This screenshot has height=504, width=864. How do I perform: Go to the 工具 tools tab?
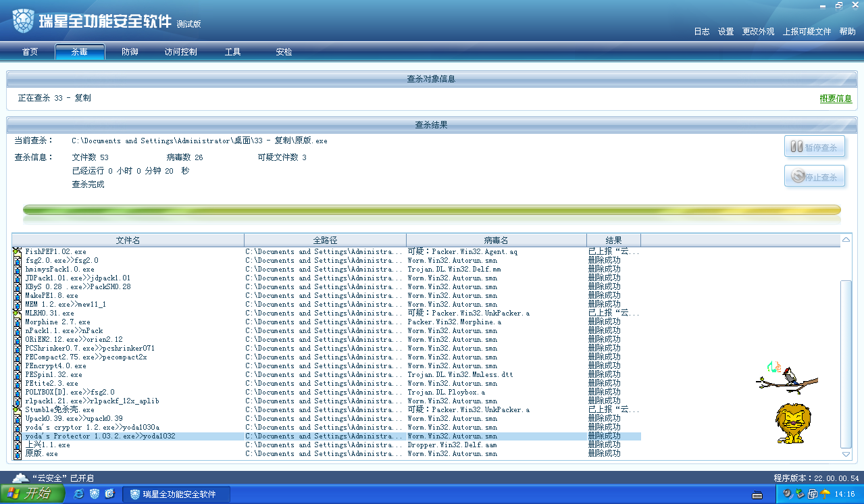coord(232,52)
